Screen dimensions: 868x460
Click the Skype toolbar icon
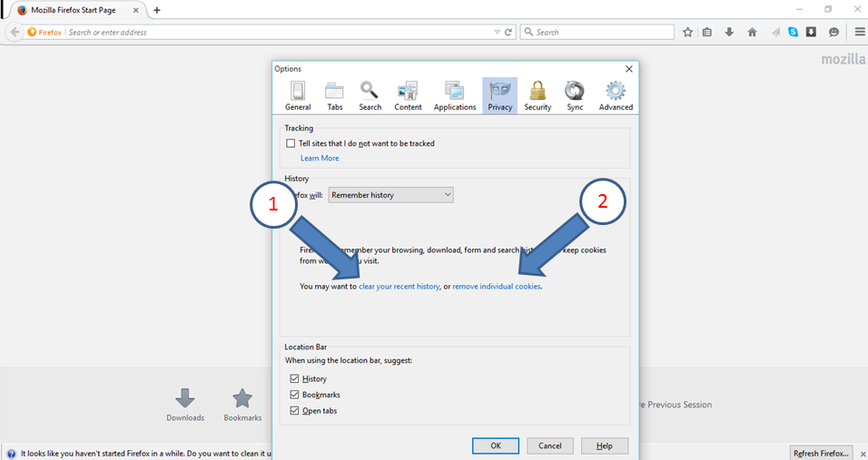click(793, 32)
